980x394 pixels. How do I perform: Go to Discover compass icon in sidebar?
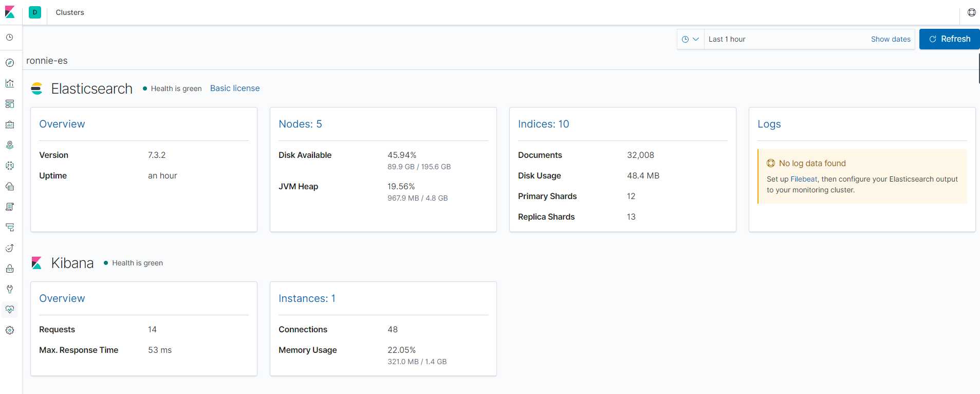click(10, 63)
